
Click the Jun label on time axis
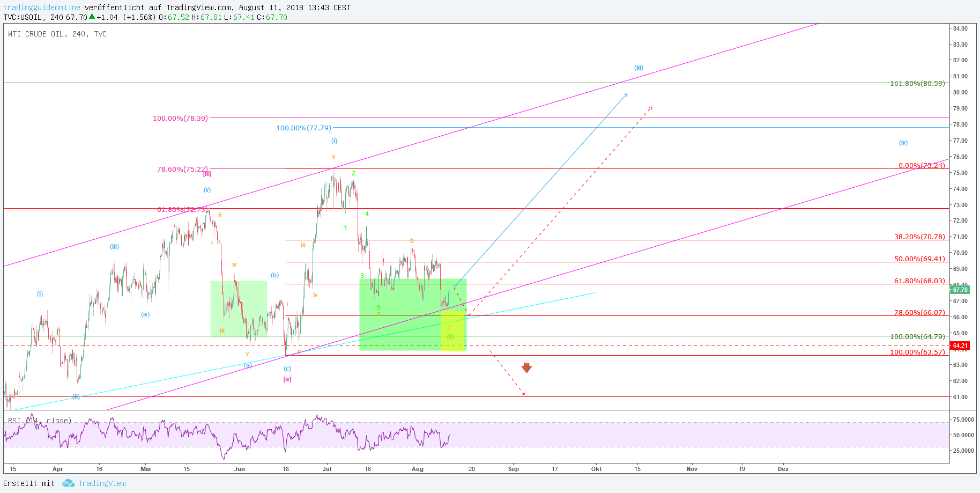(240, 469)
